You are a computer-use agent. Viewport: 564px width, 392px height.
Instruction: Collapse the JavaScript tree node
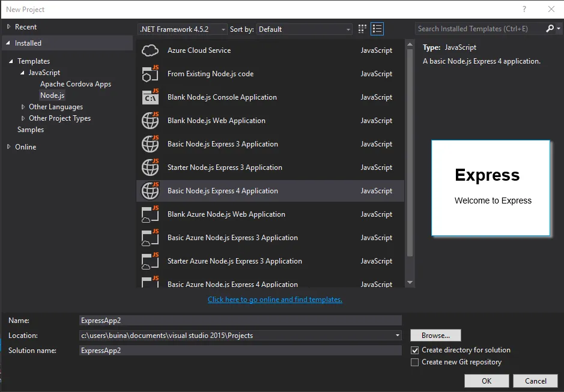pyautogui.click(x=22, y=73)
